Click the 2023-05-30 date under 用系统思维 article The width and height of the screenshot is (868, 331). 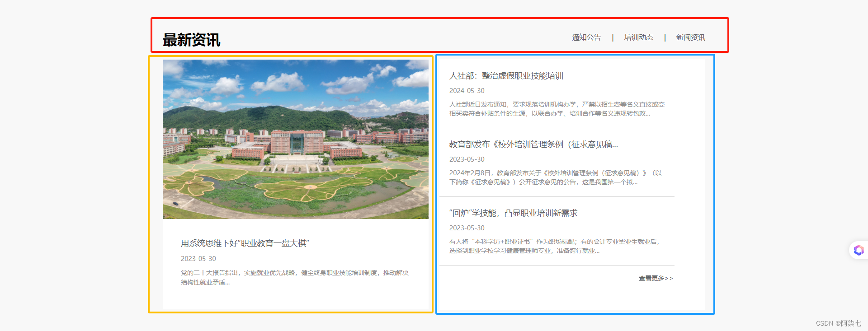click(x=198, y=259)
